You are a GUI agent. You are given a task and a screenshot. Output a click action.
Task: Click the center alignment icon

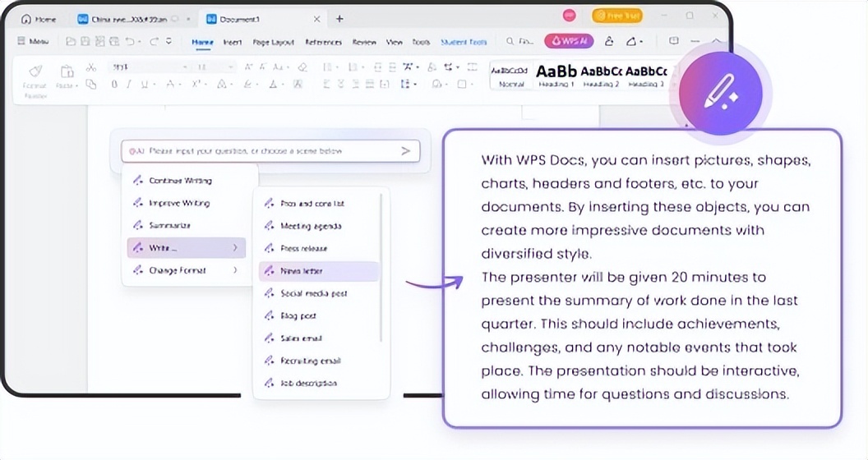coord(341,84)
